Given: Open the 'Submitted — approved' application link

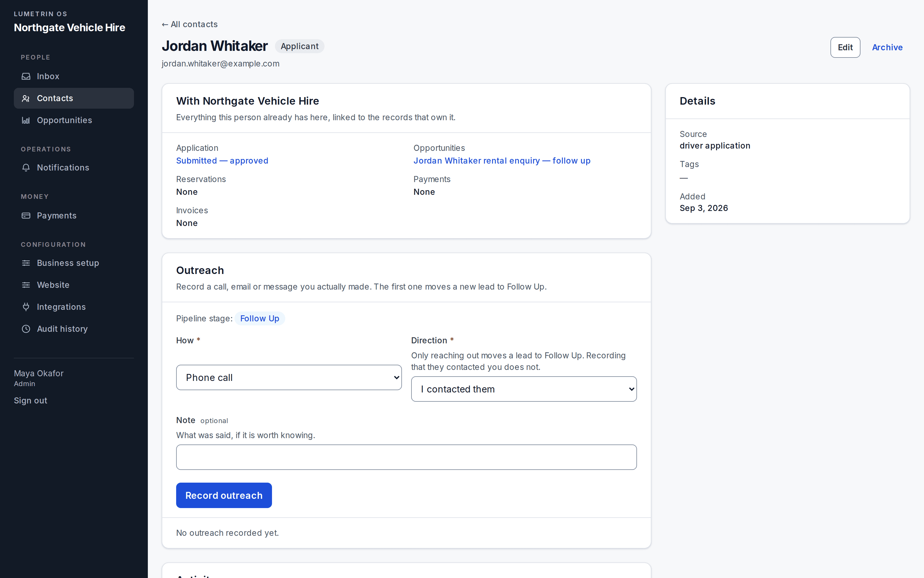Looking at the screenshot, I should (222, 161).
